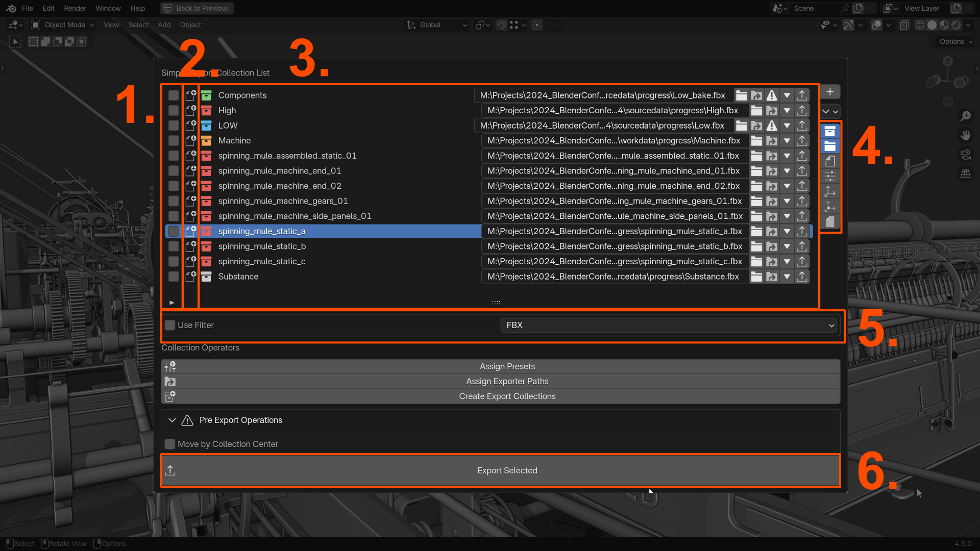Click Back to Previous button

click(197, 8)
